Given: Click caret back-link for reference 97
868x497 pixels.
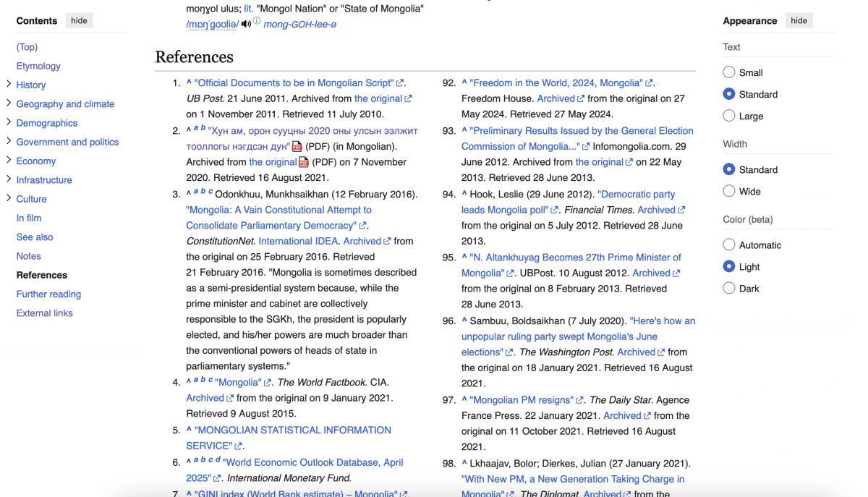Looking at the screenshot, I should click(464, 400).
